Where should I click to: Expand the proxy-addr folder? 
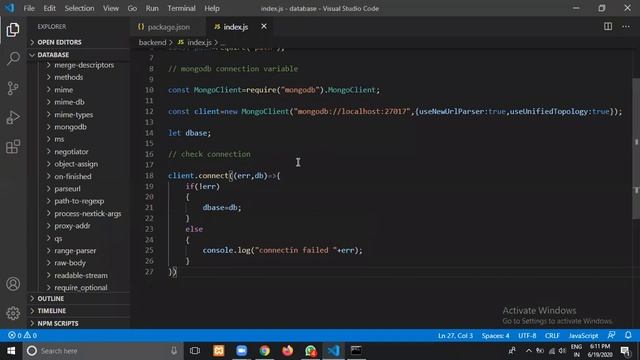tap(72, 226)
